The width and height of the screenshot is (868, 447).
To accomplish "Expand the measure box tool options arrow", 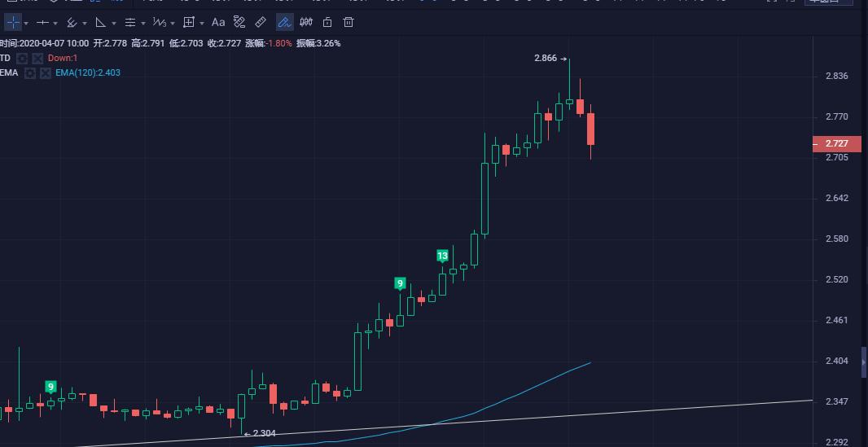I will pyautogui.click(x=201, y=24).
